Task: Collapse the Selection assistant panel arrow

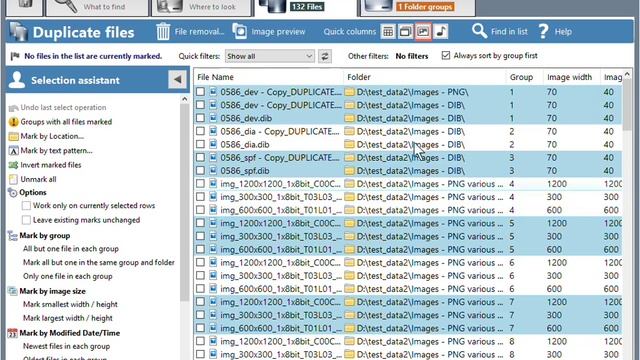Action: tap(178, 80)
